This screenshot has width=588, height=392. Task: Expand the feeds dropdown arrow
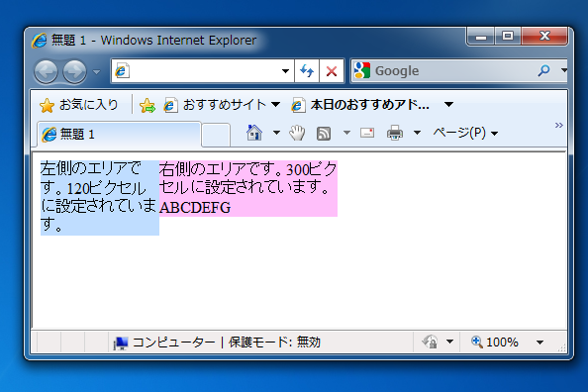pyautogui.click(x=346, y=133)
